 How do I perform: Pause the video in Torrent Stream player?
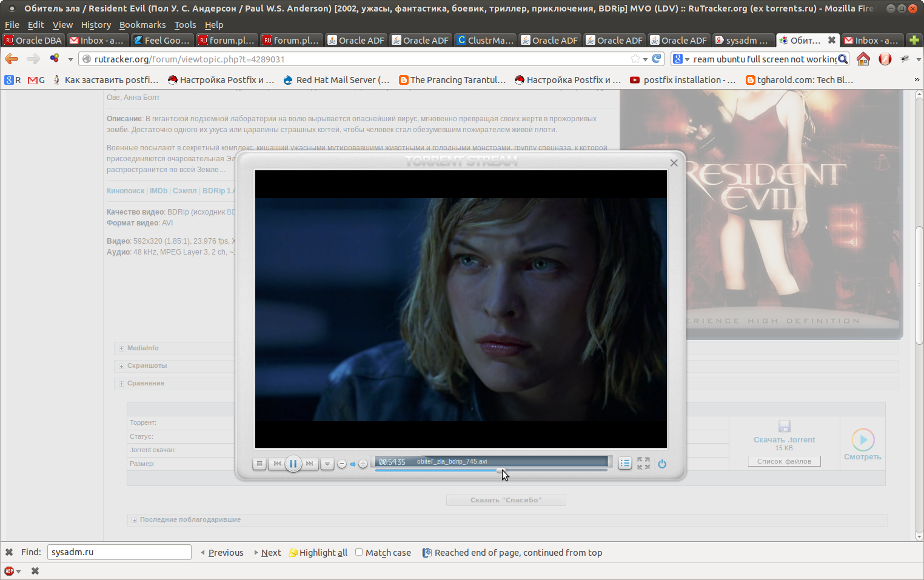click(x=293, y=464)
